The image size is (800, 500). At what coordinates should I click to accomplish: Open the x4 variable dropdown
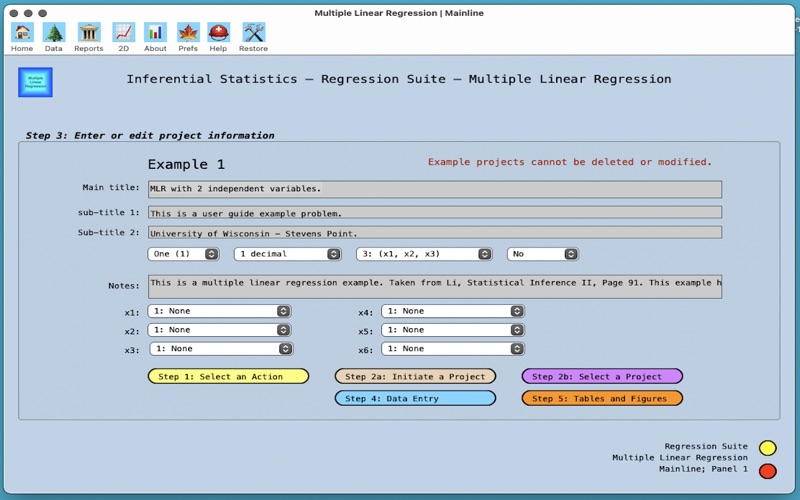453,311
